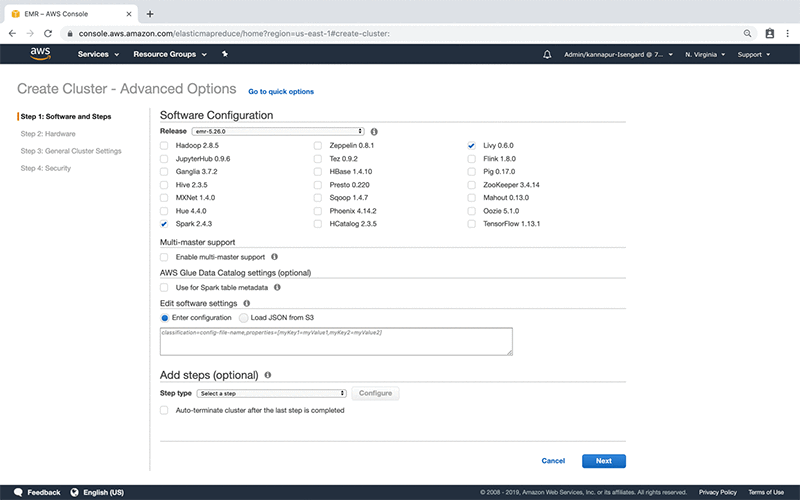This screenshot has height=500, width=800.
Task: Toggle Enable multi-master support checkbox
Action: click(x=164, y=257)
